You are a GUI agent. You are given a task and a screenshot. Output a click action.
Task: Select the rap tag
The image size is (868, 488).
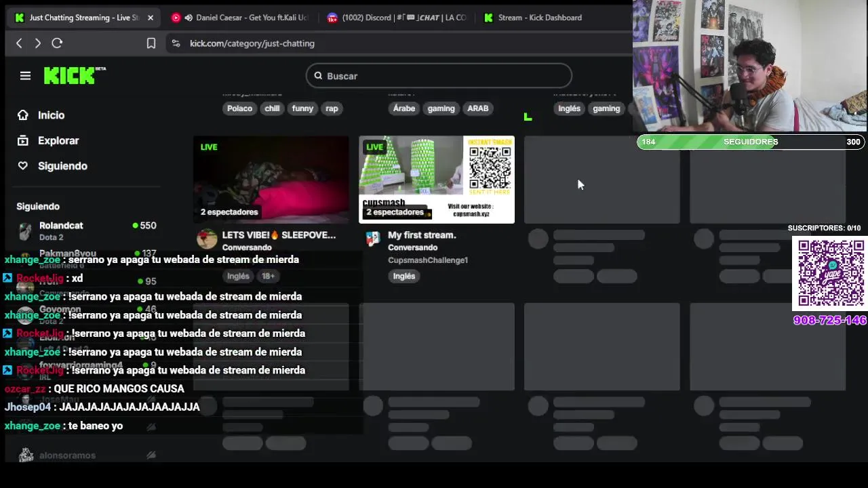point(332,108)
